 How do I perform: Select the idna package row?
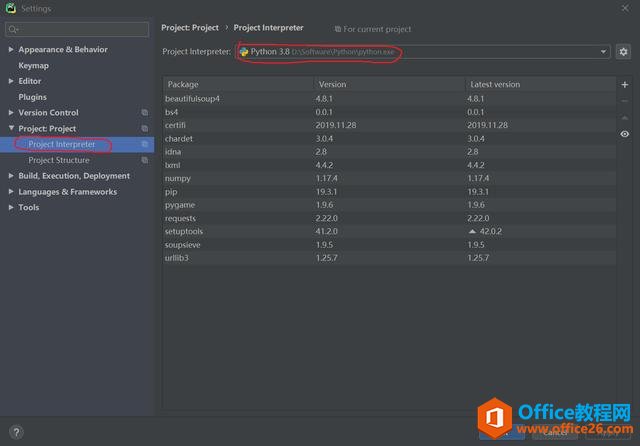point(389,152)
